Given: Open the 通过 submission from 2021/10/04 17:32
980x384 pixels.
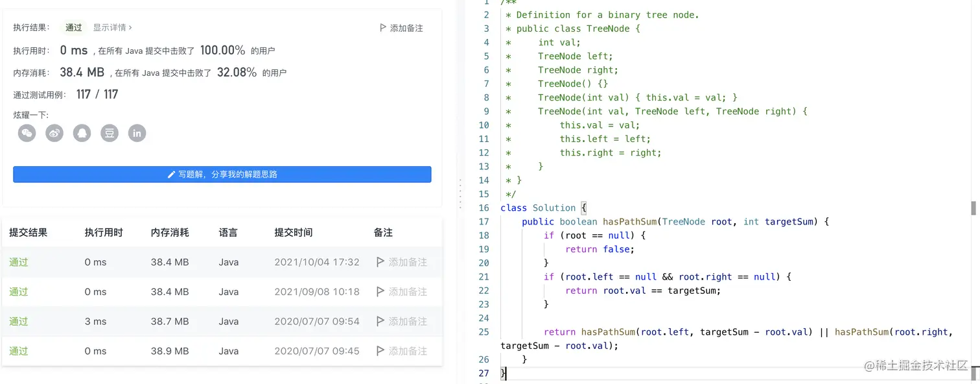Looking at the screenshot, I should pos(19,262).
